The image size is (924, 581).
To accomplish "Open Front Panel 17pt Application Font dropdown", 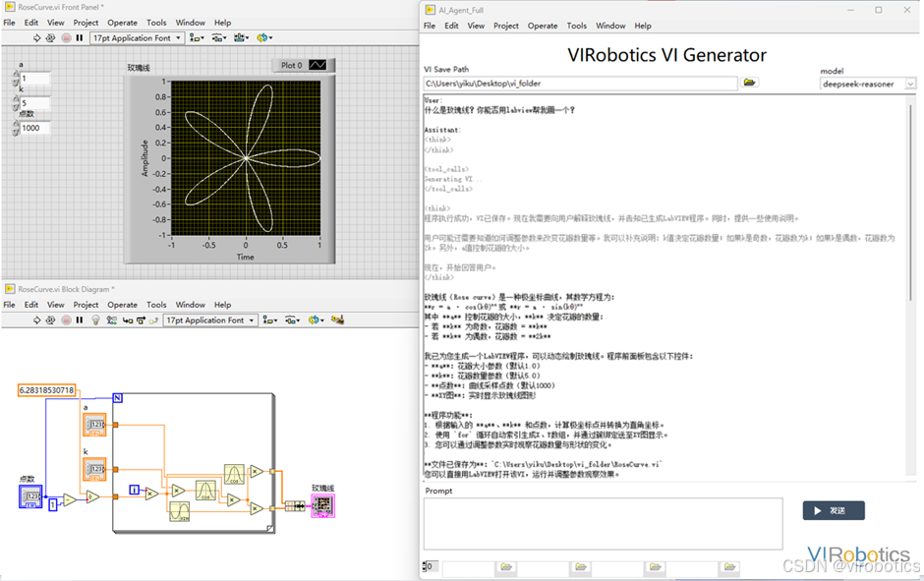I will 138,37.
